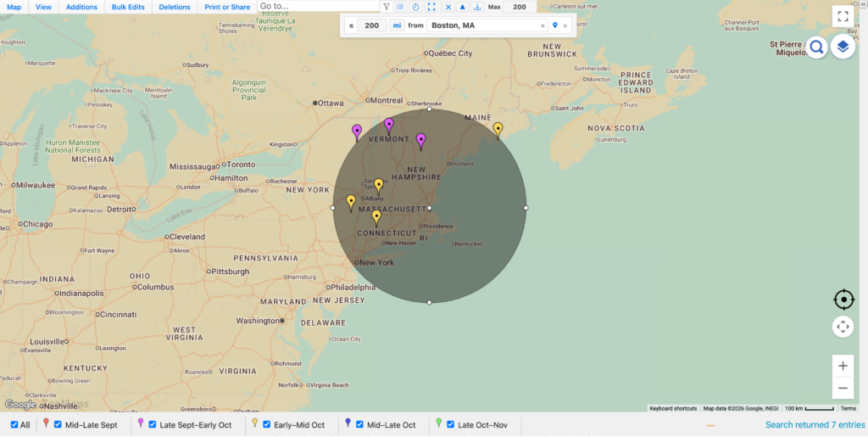The height and width of the screenshot is (437, 868).
Task: Toggle fullscreen map view
Action: coord(843,16)
